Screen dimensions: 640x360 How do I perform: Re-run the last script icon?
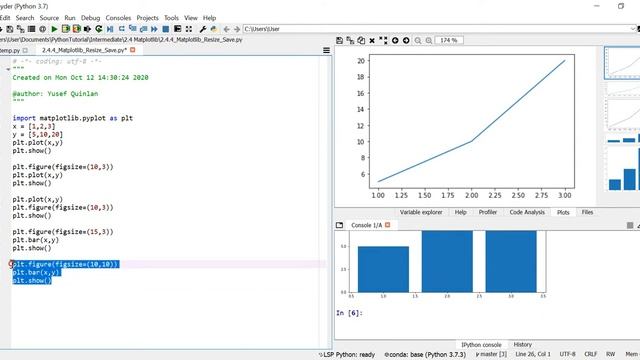pyautogui.click(x=98, y=29)
